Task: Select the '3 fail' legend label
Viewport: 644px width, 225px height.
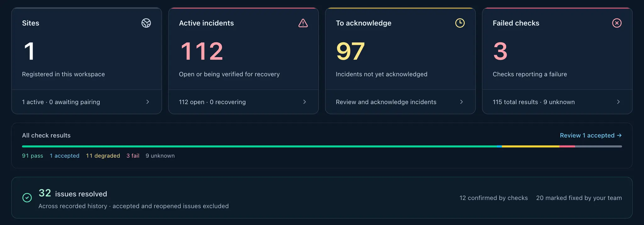Action: (x=133, y=156)
